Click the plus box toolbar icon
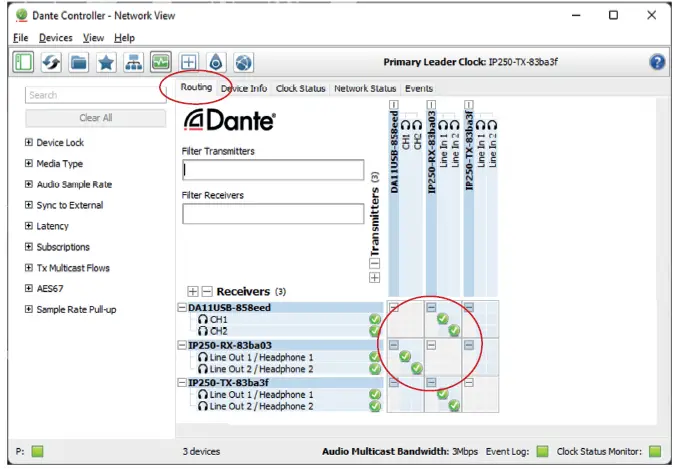677x469 pixels. (x=189, y=63)
